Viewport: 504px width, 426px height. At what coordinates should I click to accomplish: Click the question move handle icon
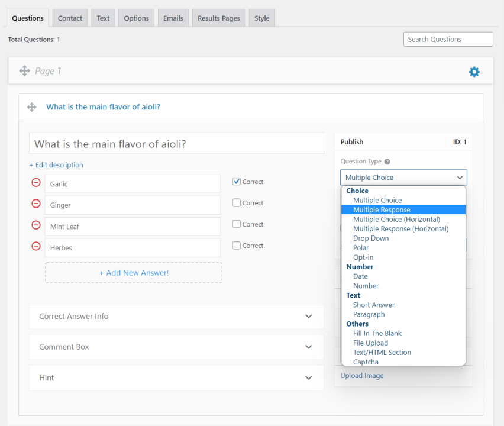32,107
